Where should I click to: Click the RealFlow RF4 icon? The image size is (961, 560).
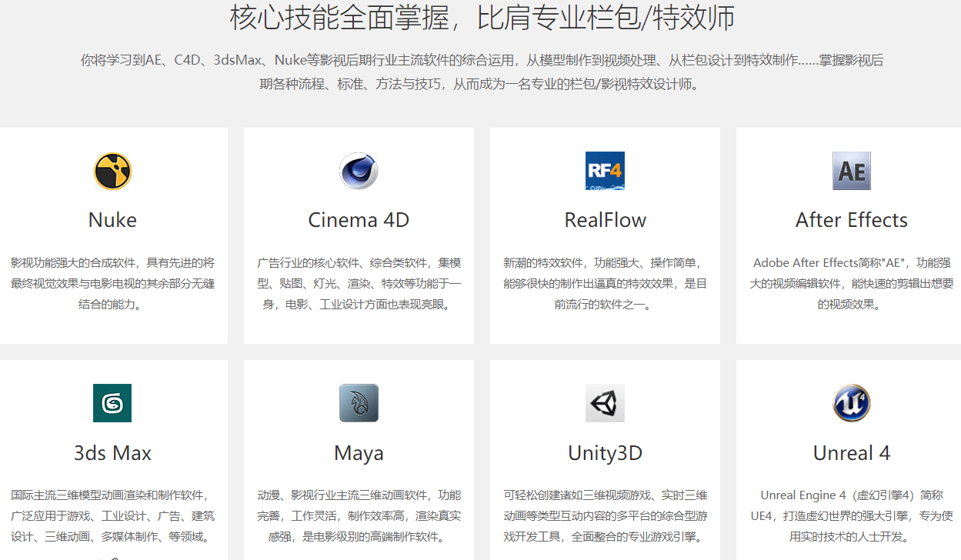pos(605,171)
